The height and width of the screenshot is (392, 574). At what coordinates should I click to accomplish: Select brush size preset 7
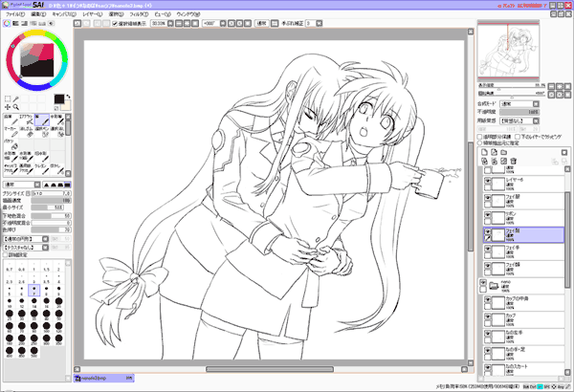[x=34, y=291]
